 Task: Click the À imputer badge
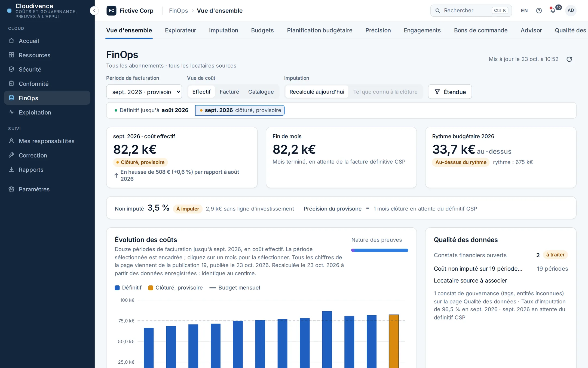(x=188, y=209)
